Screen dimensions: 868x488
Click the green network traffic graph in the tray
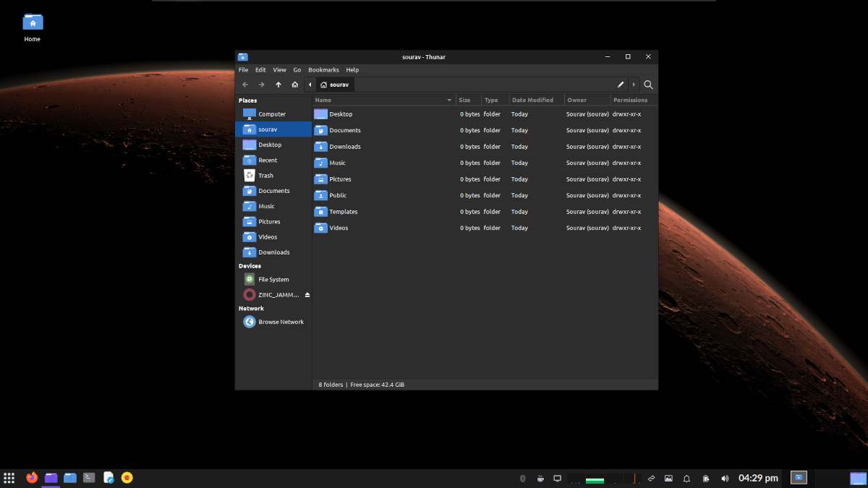tap(594, 478)
